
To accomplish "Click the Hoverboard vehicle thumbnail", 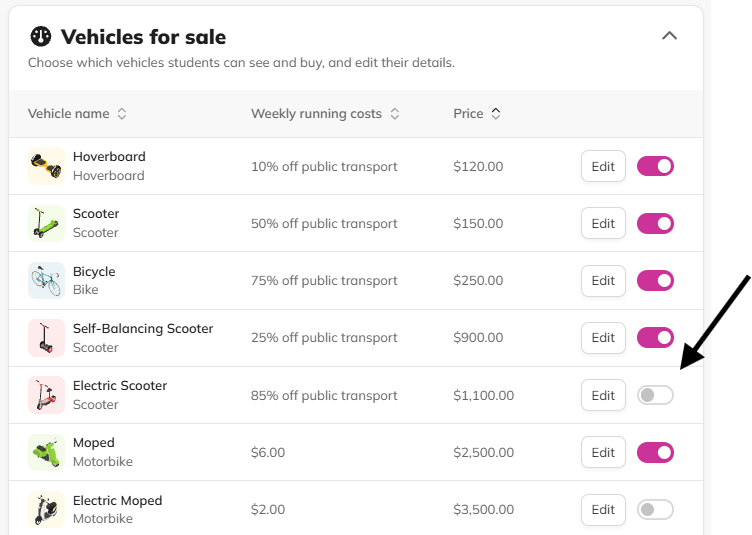I will tap(46, 166).
